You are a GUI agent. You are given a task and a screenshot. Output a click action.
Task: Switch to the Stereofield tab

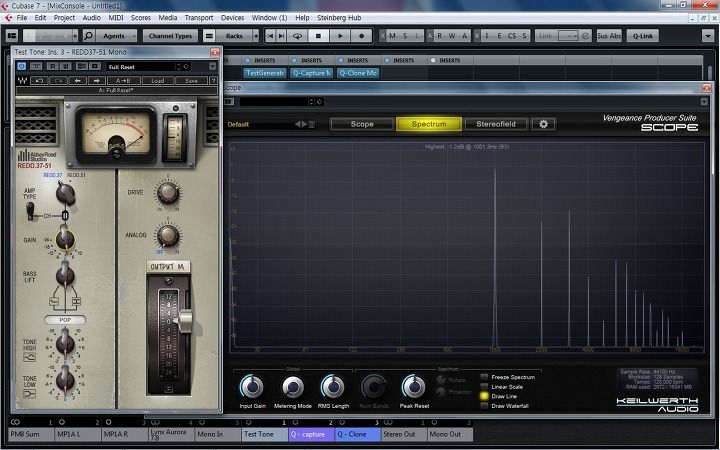point(496,124)
